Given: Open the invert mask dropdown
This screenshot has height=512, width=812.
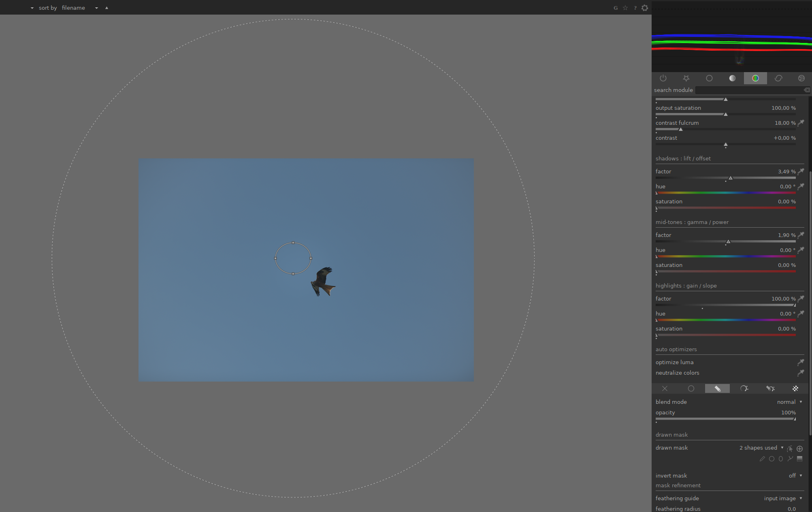Looking at the screenshot, I should (x=795, y=476).
